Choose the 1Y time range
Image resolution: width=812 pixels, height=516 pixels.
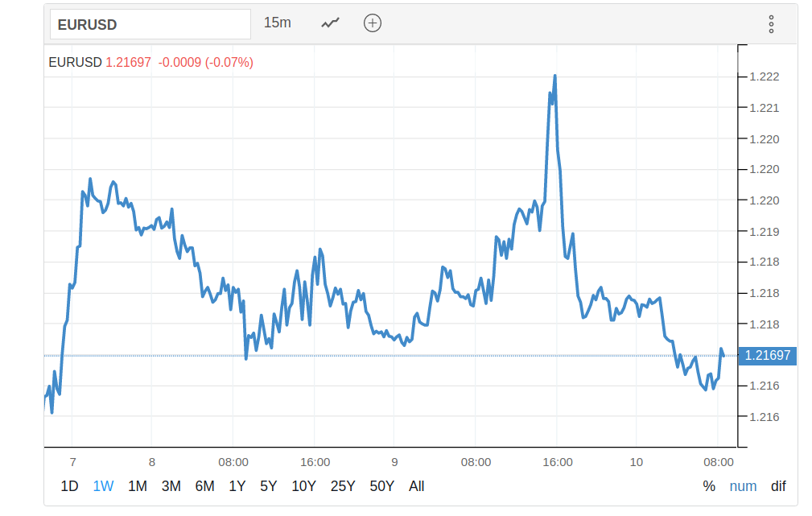click(x=237, y=486)
